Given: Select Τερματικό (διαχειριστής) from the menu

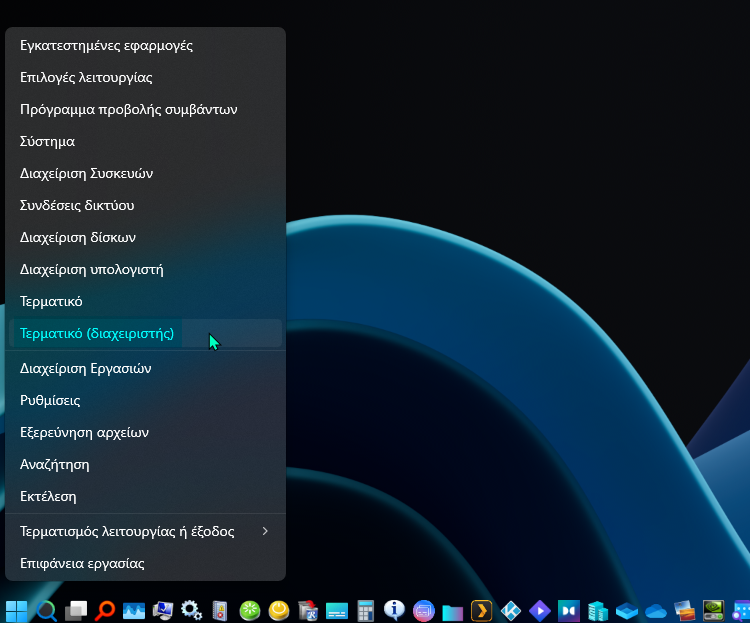Looking at the screenshot, I should point(97,333).
